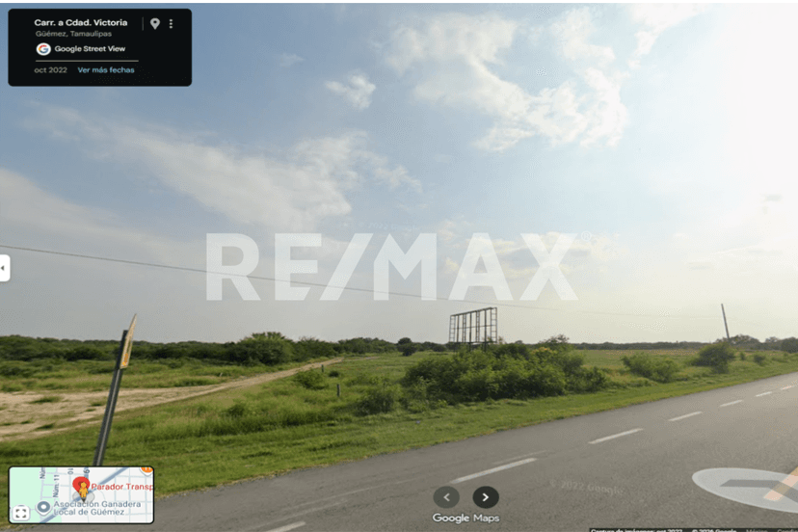Click the 'oct 2022' capture date
This screenshot has height=532, width=798.
[50, 69]
